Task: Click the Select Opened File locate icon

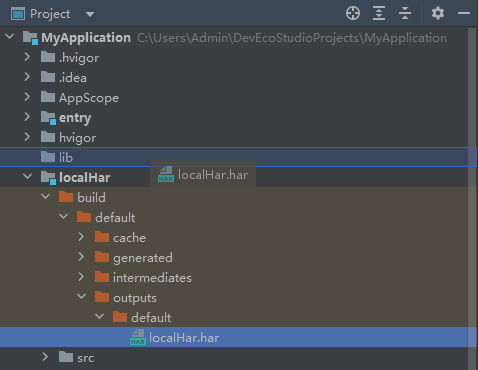Action: (353, 14)
